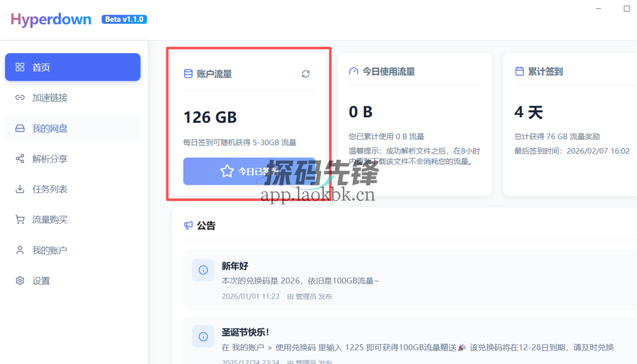The height and width of the screenshot is (364, 637).
Task: Click the download icon beside 任务列表
Action: pyautogui.click(x=20, y=189)
